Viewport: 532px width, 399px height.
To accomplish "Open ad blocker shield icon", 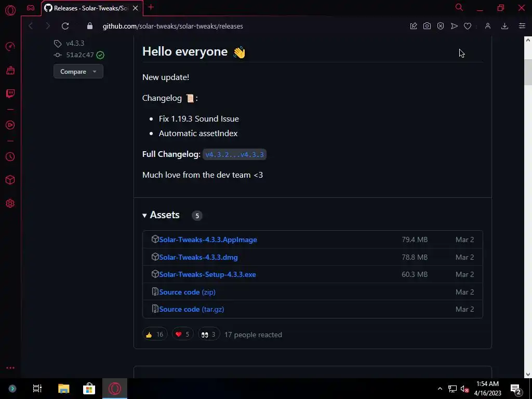I will pyautogui.click(x=441, y=26).
